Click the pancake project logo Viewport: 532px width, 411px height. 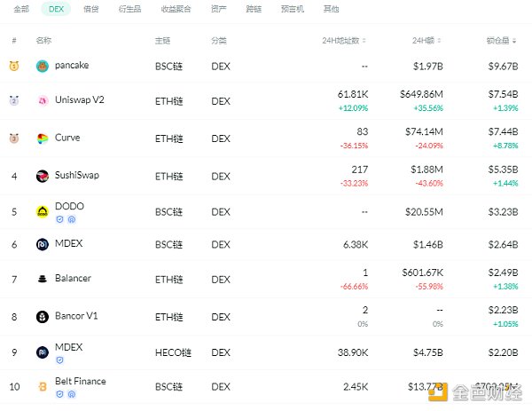43,67
